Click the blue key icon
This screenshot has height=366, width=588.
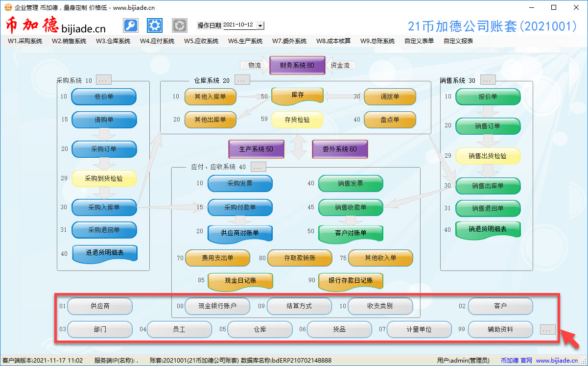(130, 25)
